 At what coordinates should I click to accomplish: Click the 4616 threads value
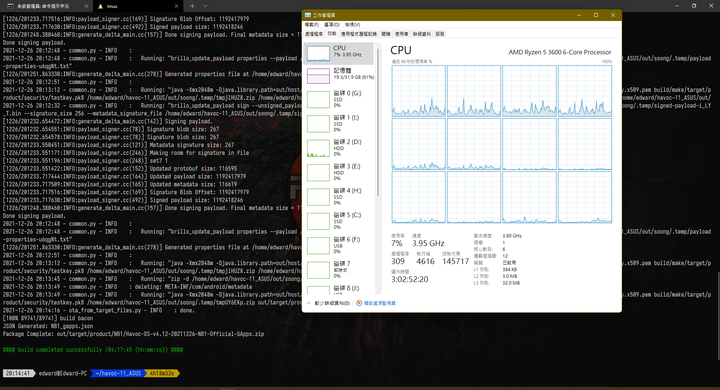(x=425, y=261)
